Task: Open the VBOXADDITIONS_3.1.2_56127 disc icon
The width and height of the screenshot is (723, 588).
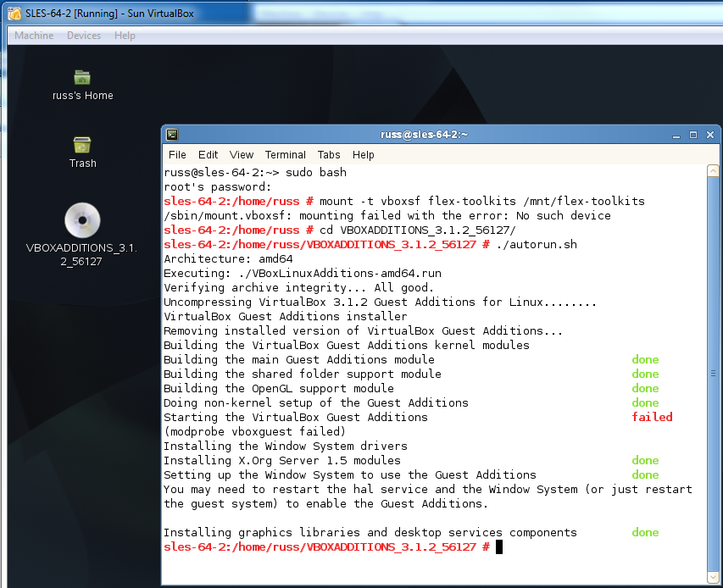Action: pos(82,220)
